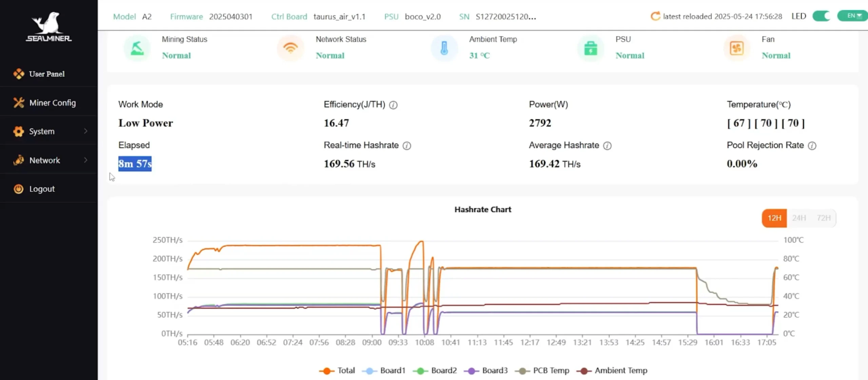The image size is (868, 380).
Task: Switch chart range to 24H
Action: coord(799,218)
